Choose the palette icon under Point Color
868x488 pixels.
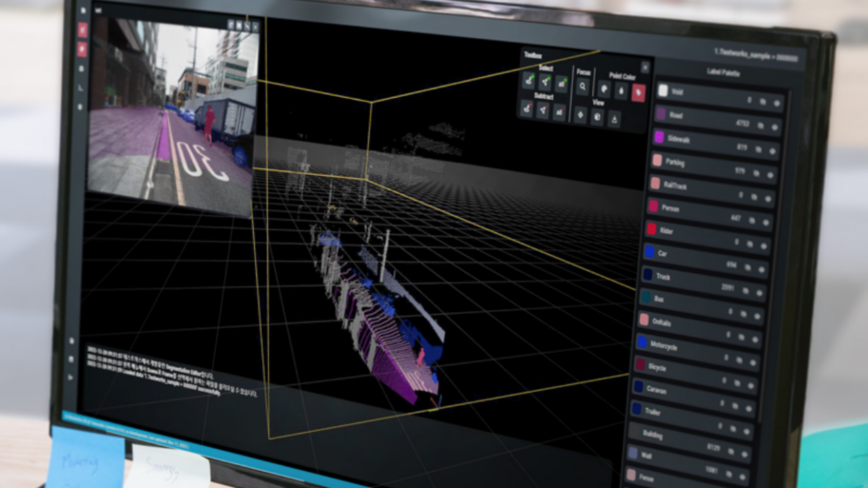pos(604,89)
